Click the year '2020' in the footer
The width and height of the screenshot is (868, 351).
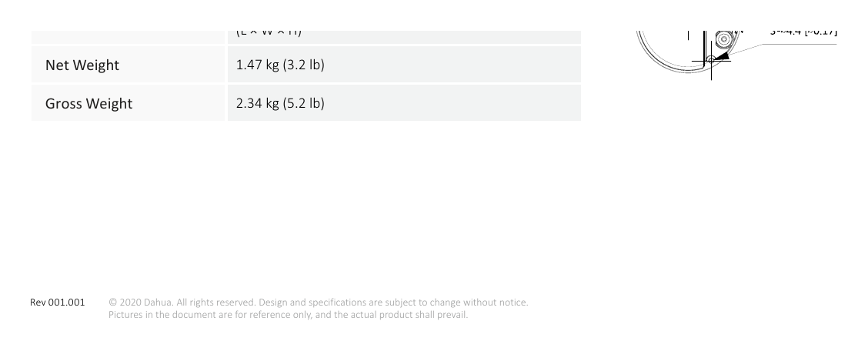coord(130,303)
